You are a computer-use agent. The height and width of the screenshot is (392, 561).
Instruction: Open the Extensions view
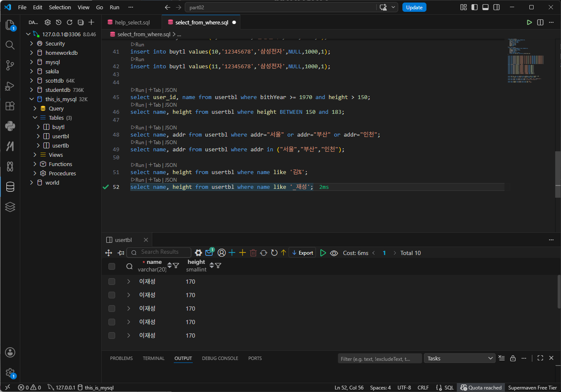[10, 106]
